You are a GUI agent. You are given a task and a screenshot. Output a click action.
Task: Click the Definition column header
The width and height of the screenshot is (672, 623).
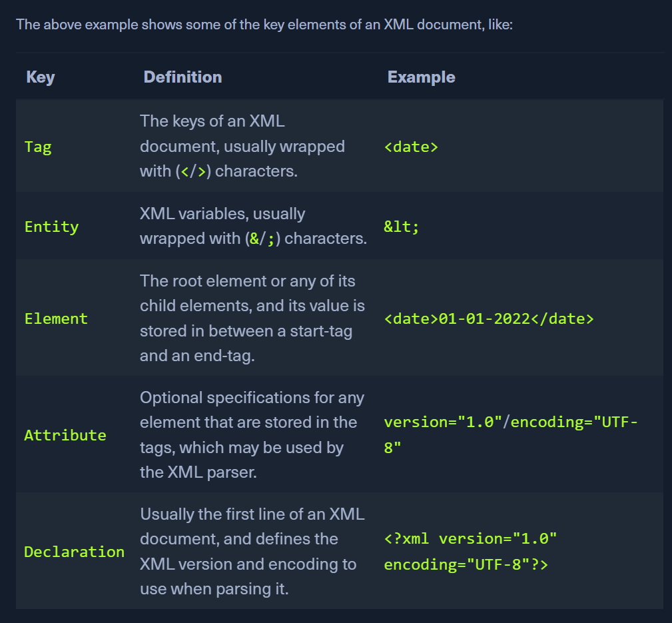point(182,77)
